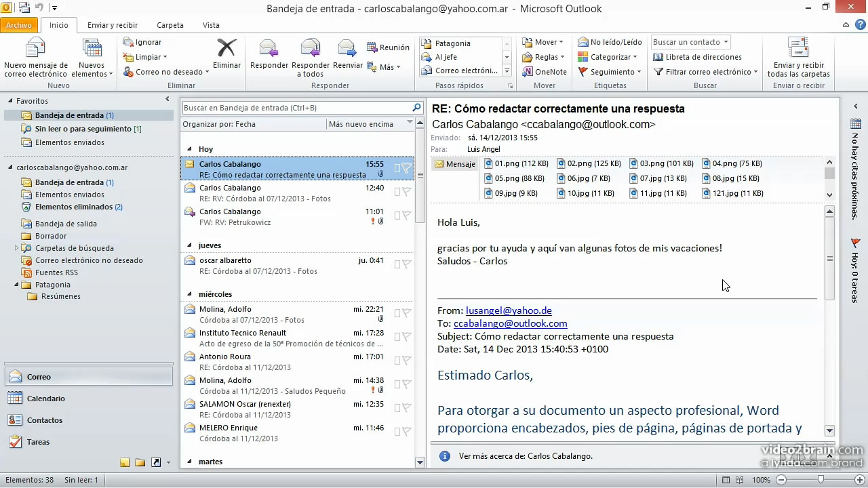Toggle the Más nuevo encima sort order

(x=370, y=124)
